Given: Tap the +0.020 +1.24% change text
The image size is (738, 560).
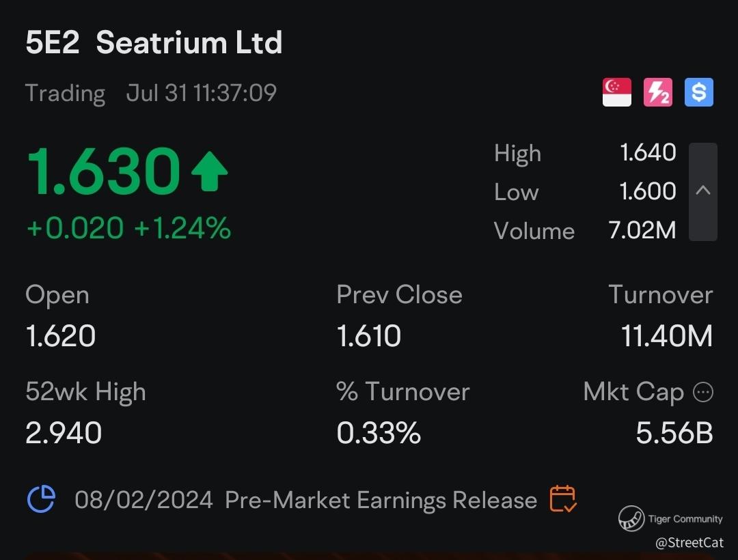Looking at the screenshot, I should (x=128, y=228).
